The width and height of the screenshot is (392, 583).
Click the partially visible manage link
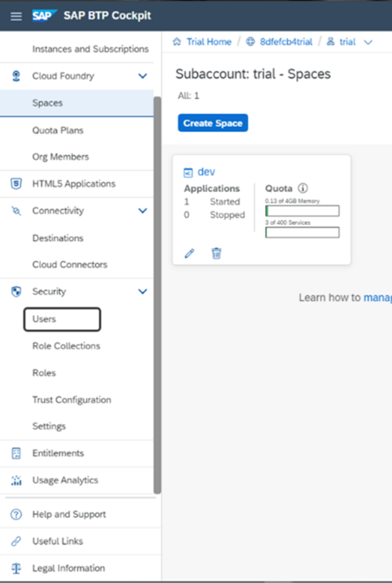coord(378,297)
